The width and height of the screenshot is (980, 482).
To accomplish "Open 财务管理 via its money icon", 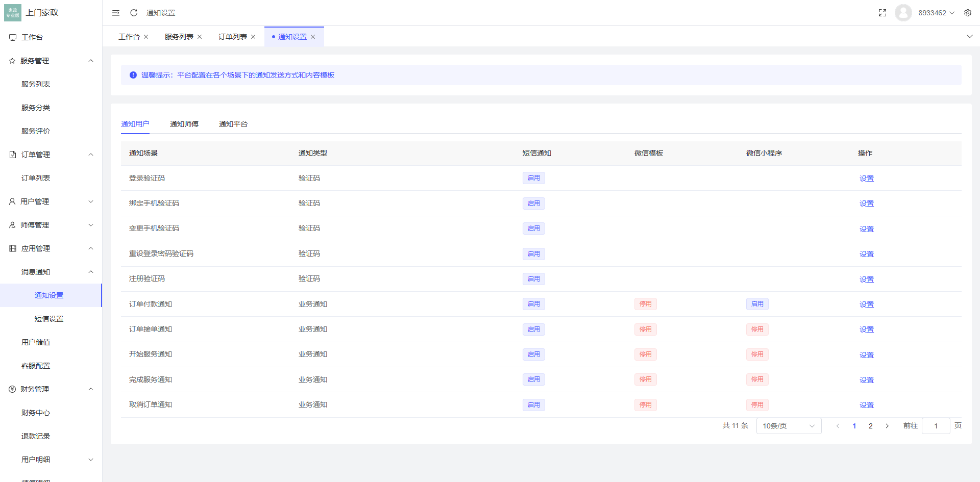I will click(12, 389).
